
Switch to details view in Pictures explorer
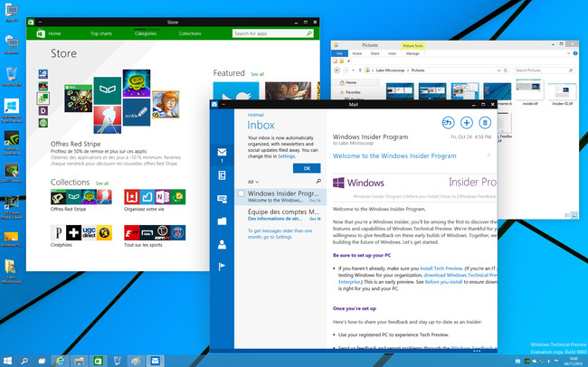(x=567, y=215)
